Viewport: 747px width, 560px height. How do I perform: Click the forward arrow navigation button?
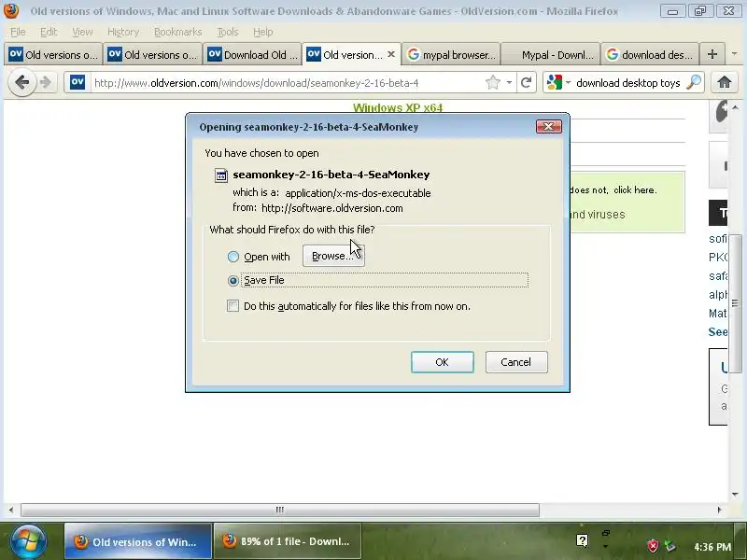point(46,83)
